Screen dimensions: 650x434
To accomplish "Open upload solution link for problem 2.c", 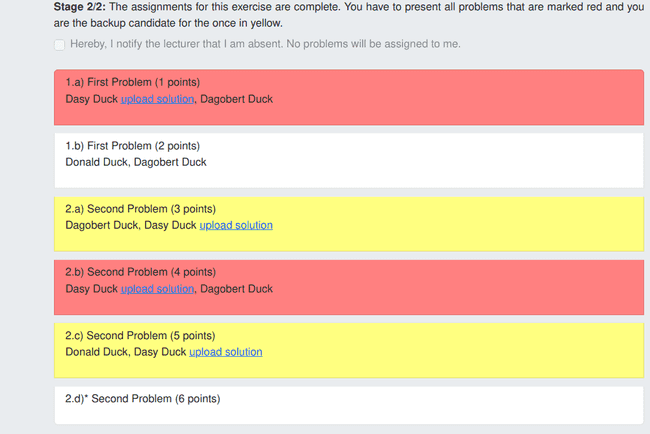I will point(226,352).
